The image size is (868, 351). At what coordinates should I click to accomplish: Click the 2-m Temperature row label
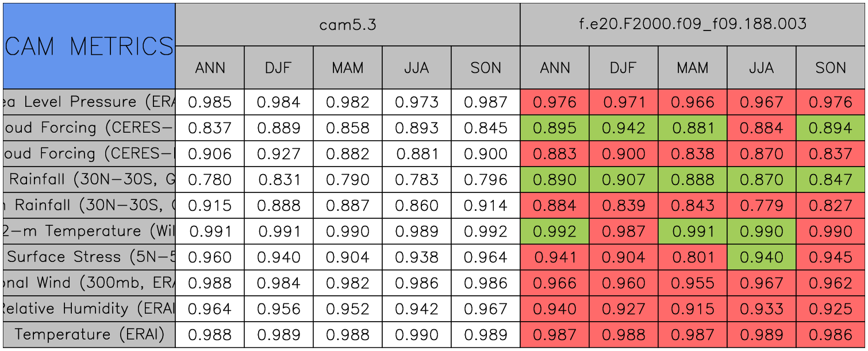[89, 232]
